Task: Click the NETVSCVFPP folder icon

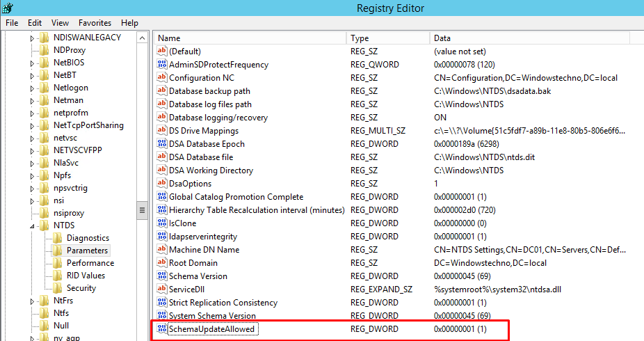Action: click(x=44, y=150)
